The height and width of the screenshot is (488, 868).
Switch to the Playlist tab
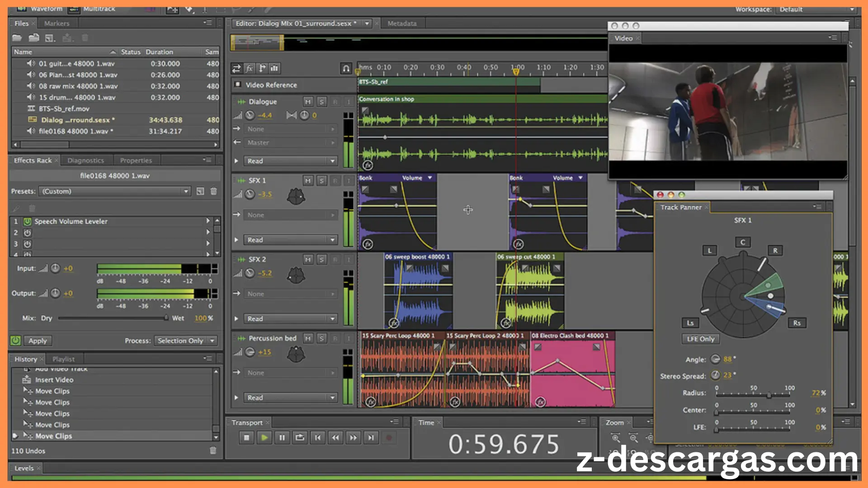point(63,359)
